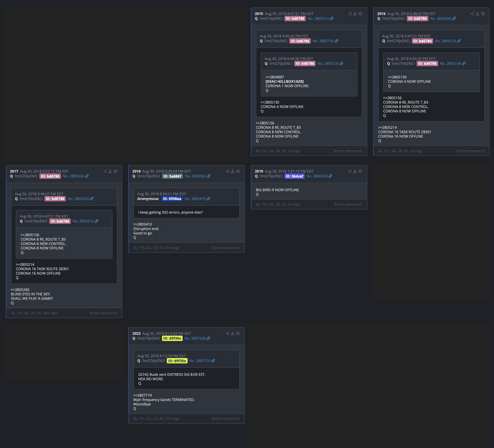This screenshot has width=494, height=448.
Task: Open the post link No. 2805326
Action: coord(73,176)
